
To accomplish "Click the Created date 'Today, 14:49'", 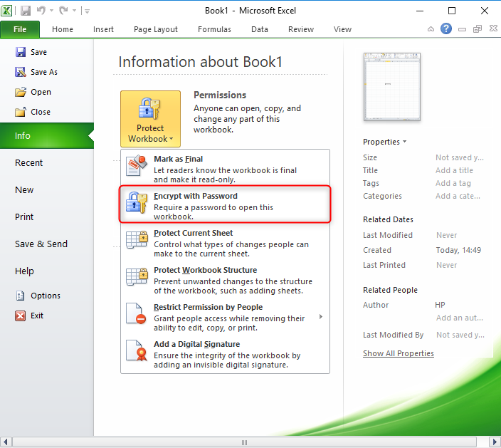I will [x=458, y=250].
